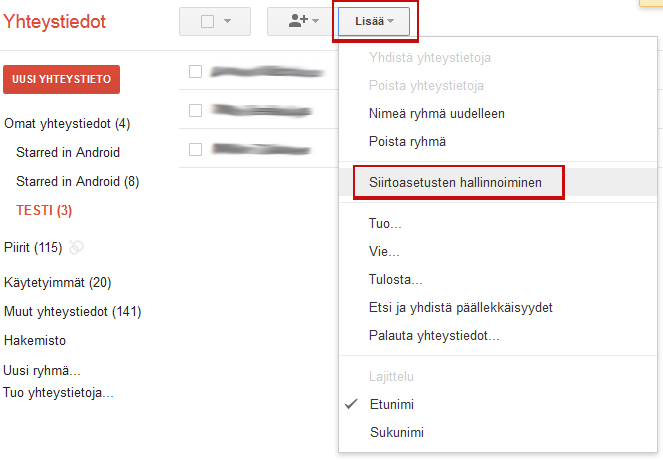
Task: Select Poista ryhmä from menu
Action: click(408, 141)
